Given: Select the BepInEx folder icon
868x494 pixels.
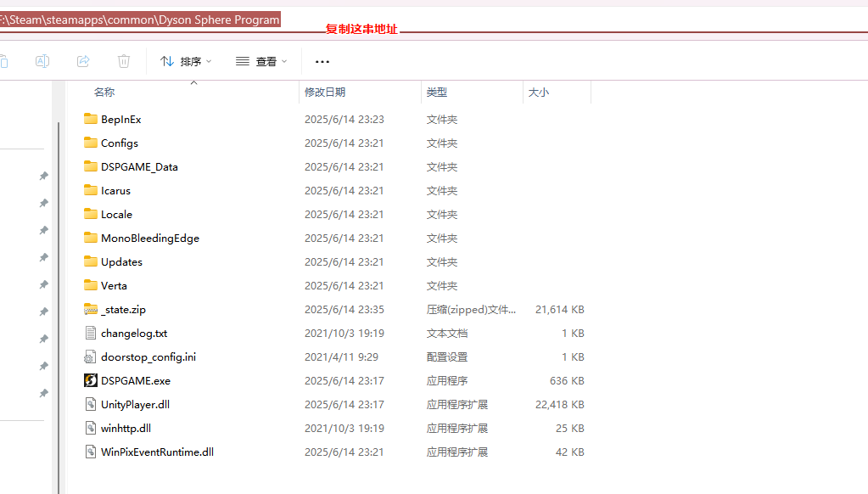Looking at the screenshot, I should (x=91, y=119).
